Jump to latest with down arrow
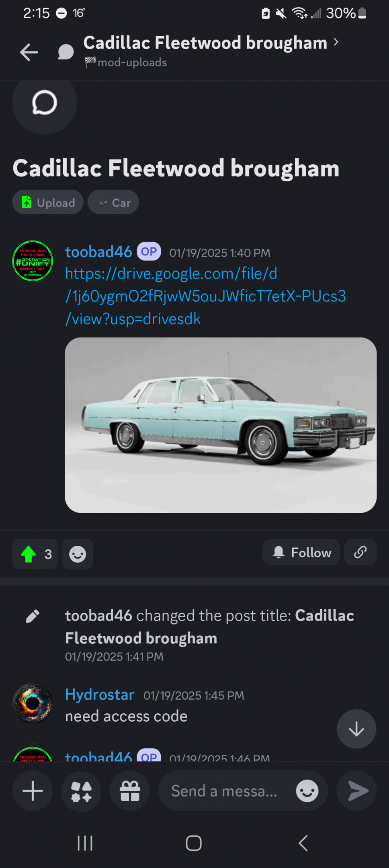Viewport: 389px width, 868px height. tap(356, 729)
